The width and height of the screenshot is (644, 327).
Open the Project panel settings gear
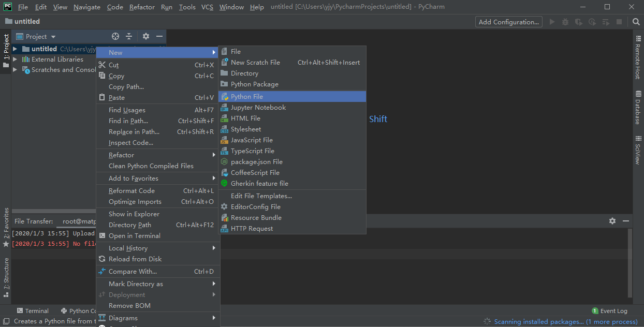(146, 36)
